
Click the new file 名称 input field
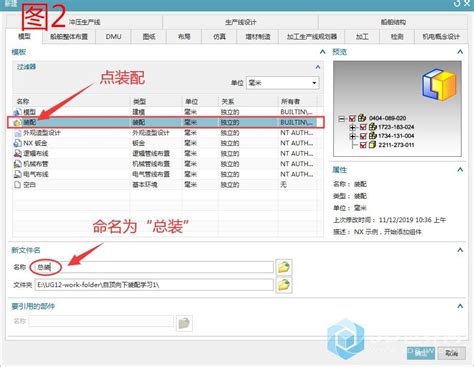click(154, 267)
